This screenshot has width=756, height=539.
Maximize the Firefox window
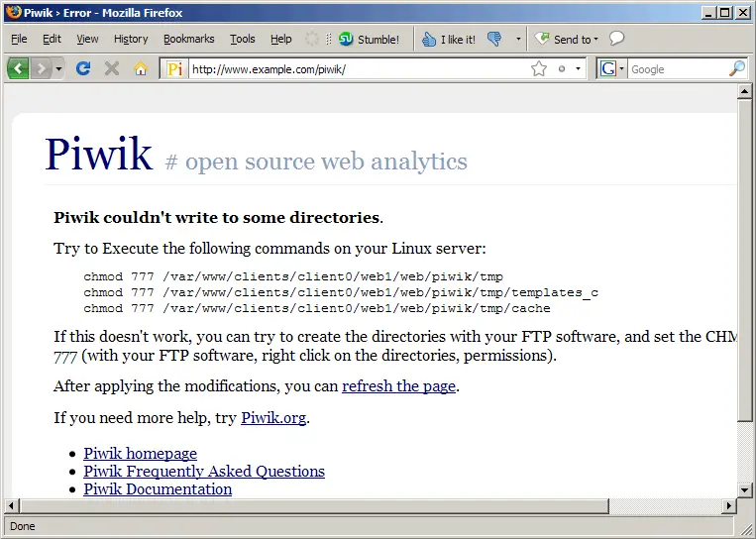[x=724, y=13]
